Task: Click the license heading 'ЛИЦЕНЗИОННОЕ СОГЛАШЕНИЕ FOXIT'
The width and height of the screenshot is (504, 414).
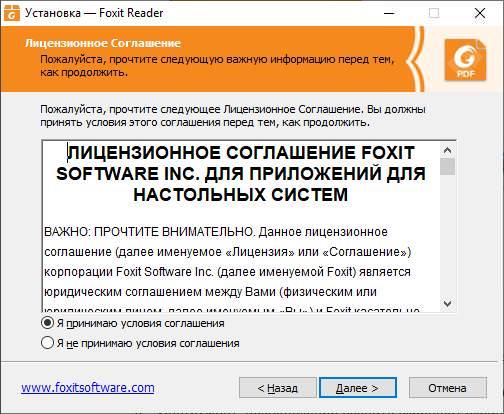Action: (241, 153)
